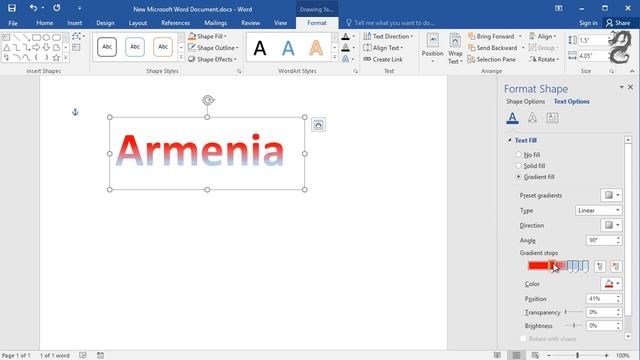Image resolution: width=640 pixels, height=360 pixels.
Task: Click the Edit Shape icon
Action: (x=76, y=36)
